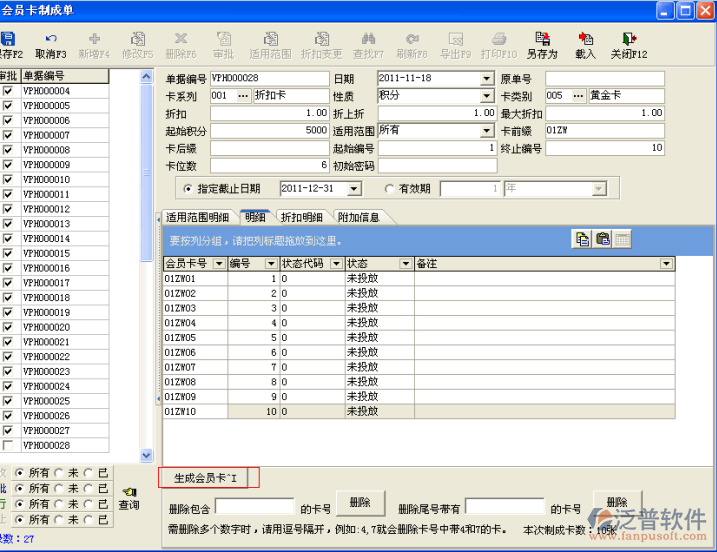Viewport: 717px width, 552px height.
Task: Click 删除 button next to 删除包含 field
Action: pos(359,502)
